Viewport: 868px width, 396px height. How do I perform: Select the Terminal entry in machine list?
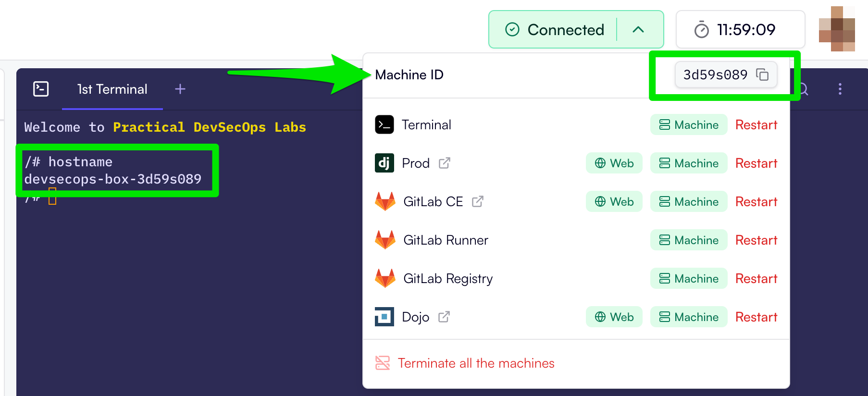click(x=426, y=125)
